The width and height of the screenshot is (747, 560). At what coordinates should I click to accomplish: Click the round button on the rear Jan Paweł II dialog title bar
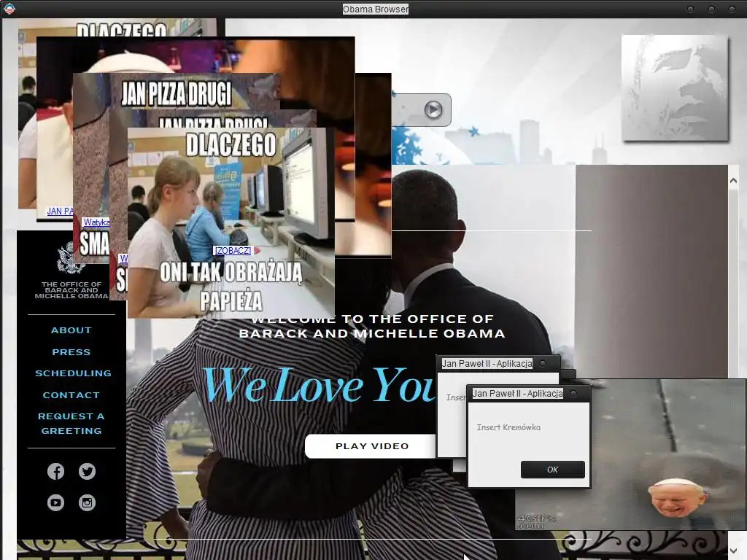pos(542,363)
